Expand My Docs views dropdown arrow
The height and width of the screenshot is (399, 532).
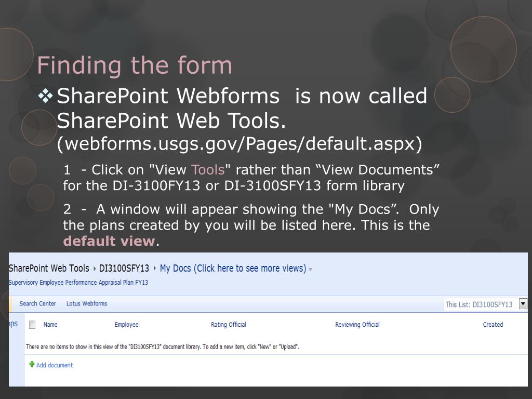[310, 270]
